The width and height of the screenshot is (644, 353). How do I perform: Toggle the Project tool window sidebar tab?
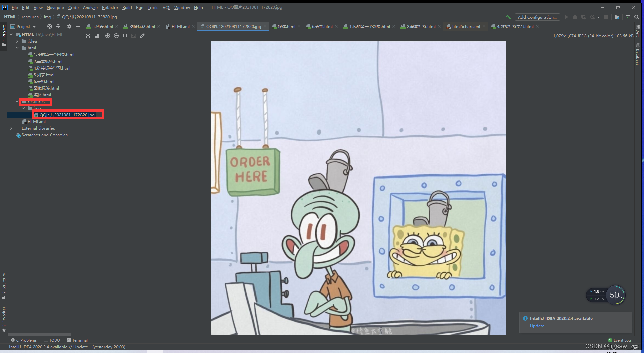(4, 36)
